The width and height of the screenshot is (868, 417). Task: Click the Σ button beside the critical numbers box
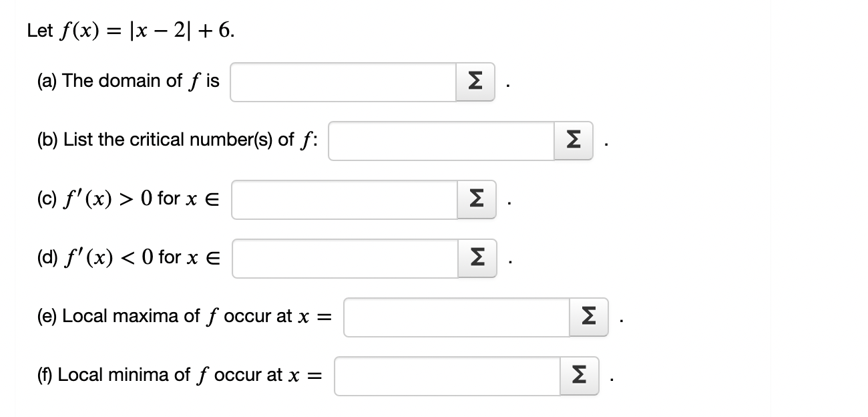(x=573, y=140)
